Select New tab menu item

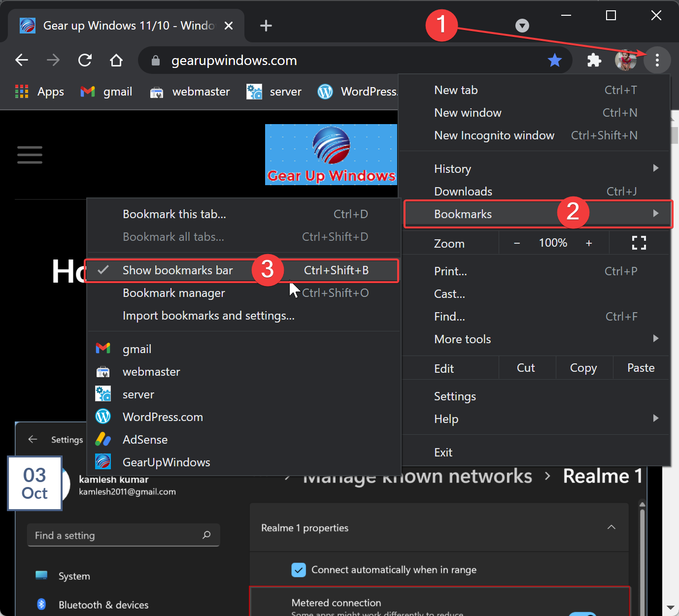(x=536, y=90)
